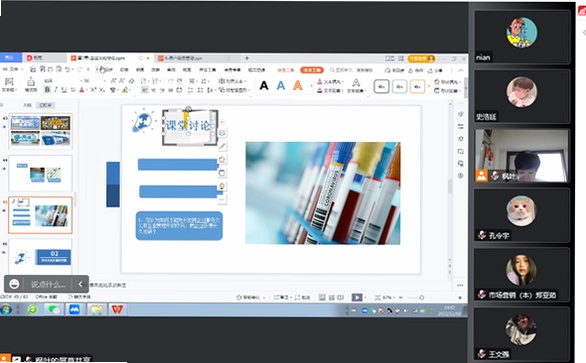
Task: Click the orange account login button
Action: (x=422, y=59)
